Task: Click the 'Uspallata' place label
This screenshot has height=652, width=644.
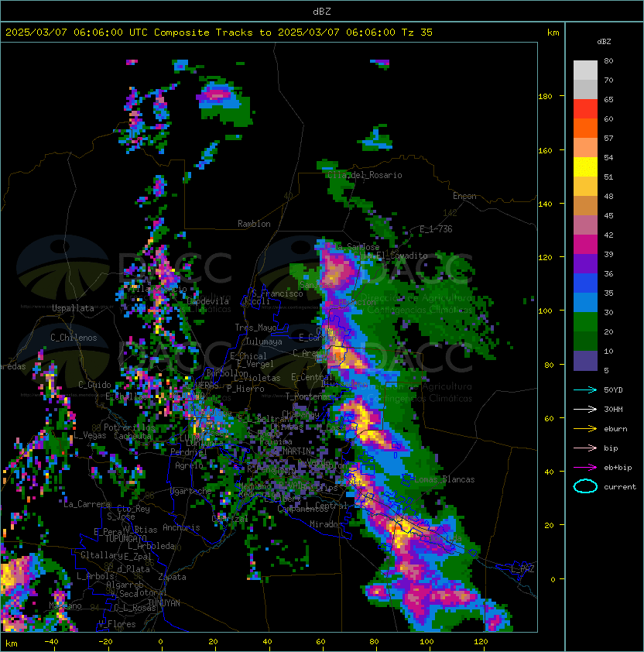Action: (73, 308)
